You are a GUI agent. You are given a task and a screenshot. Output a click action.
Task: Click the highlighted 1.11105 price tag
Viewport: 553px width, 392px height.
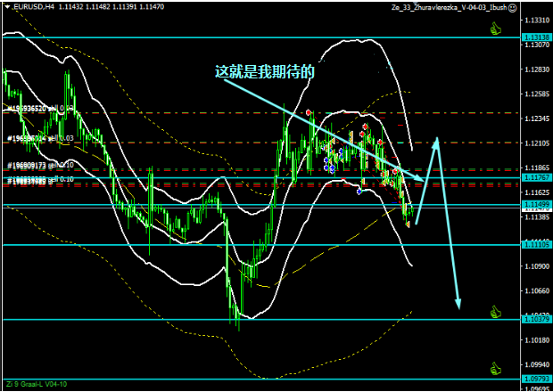pos(537,244)
